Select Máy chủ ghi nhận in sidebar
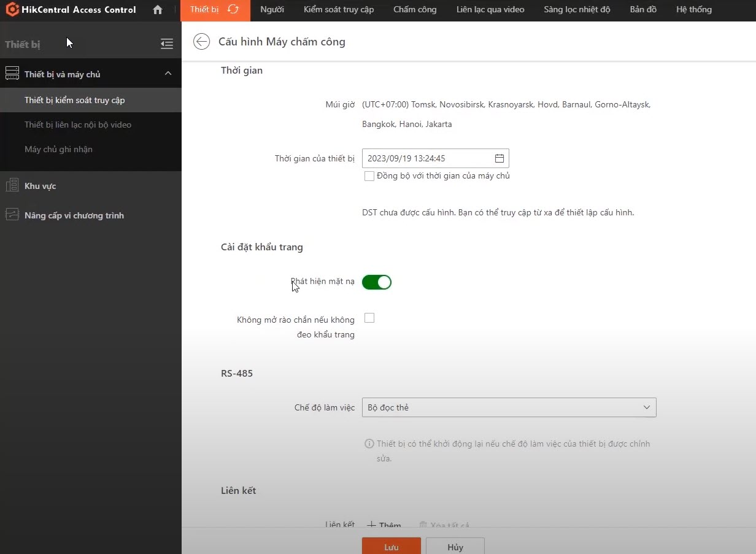Screen dimensions: 756x554 58,149
